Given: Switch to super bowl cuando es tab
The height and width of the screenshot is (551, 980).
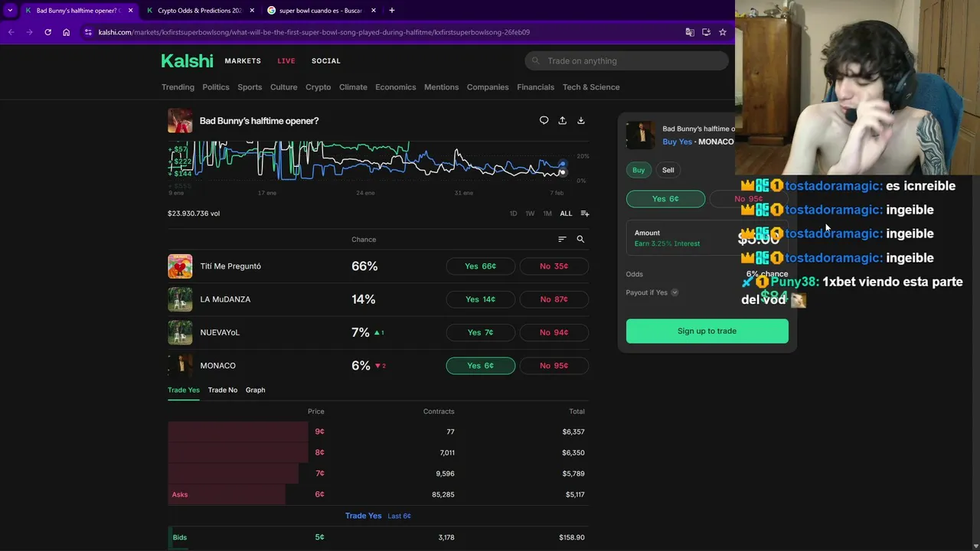Looking at the screenshot, I should pyautogui.click(x=321, y=11).
